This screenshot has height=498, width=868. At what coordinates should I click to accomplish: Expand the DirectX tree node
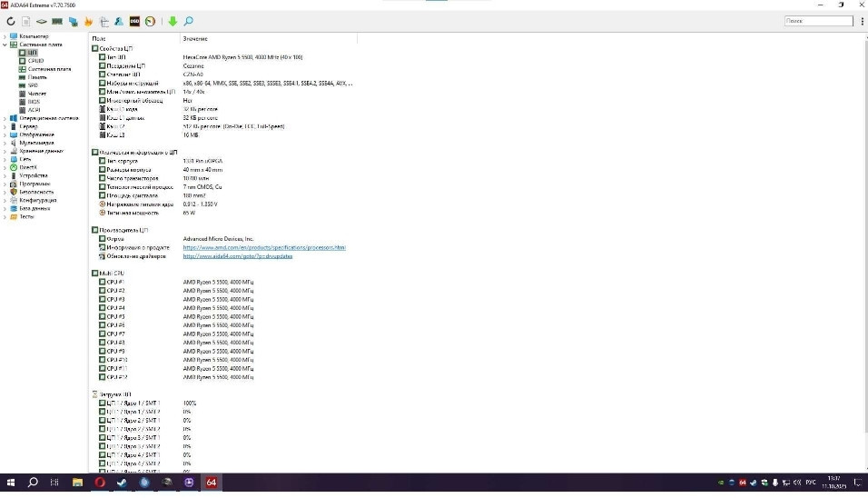(x=5, y=167)
